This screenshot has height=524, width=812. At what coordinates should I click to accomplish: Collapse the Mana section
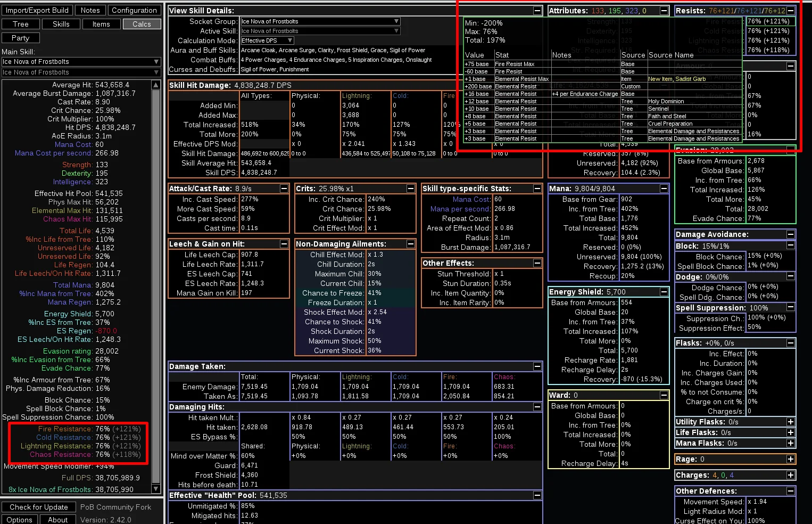pyautogui.click(x=664, y=189)
